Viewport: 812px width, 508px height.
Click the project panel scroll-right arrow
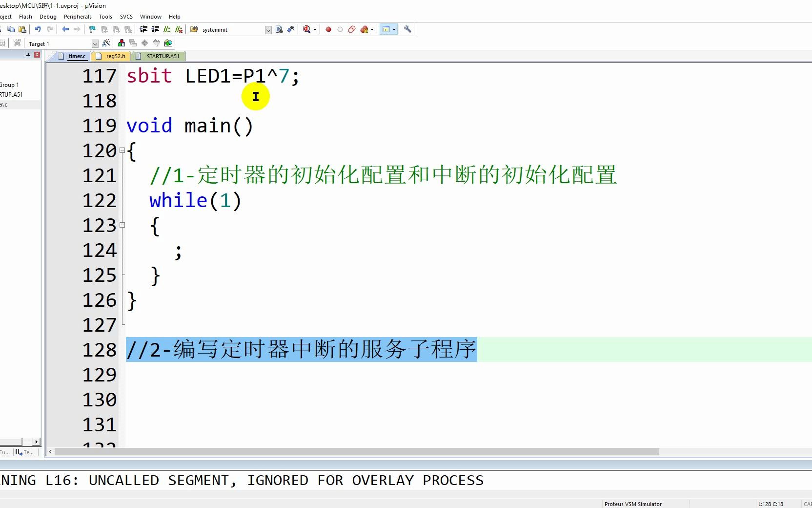(36, 442)
